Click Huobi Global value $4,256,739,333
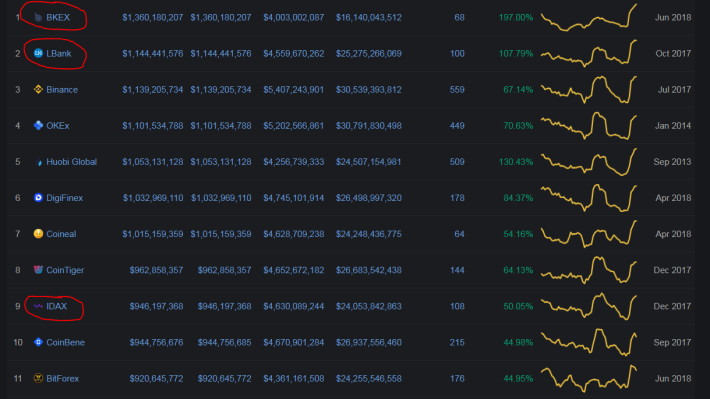710x399 pixels. coord(293,162)
